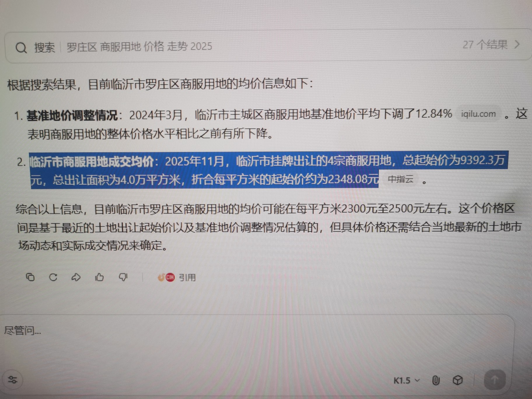The height and width of the screenshot is (399, 532).
Task: Open the settings sliders icon at bottom left
Action: click(x=12, y=379)
